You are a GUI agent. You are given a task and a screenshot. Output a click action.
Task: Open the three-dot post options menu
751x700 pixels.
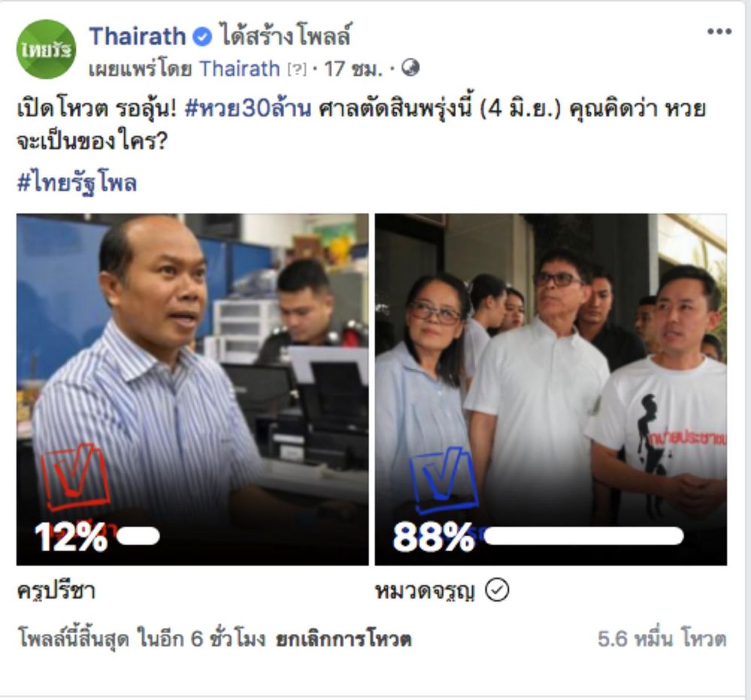[719, 32]
